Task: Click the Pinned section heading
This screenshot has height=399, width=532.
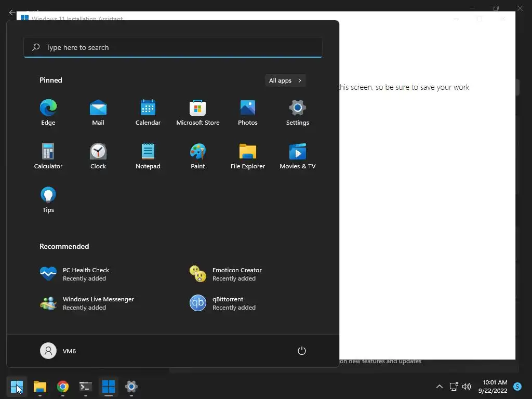Action: pyautogui.click(x=51, y=80)
